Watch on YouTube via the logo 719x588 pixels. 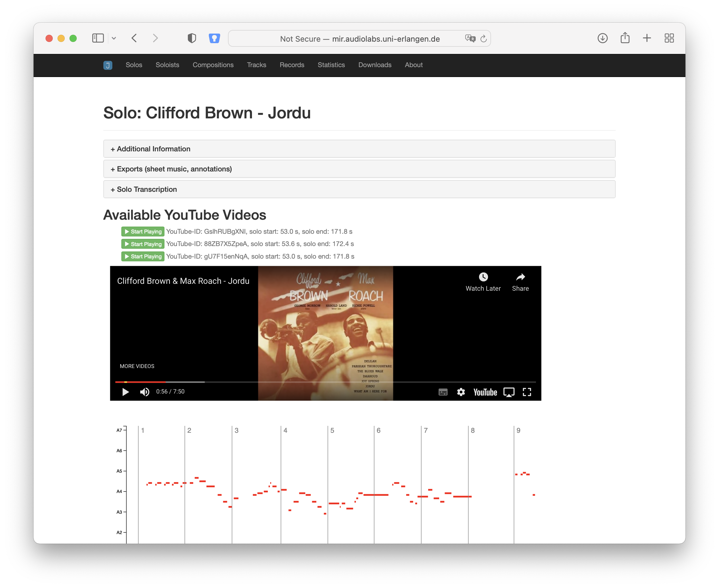485,392
